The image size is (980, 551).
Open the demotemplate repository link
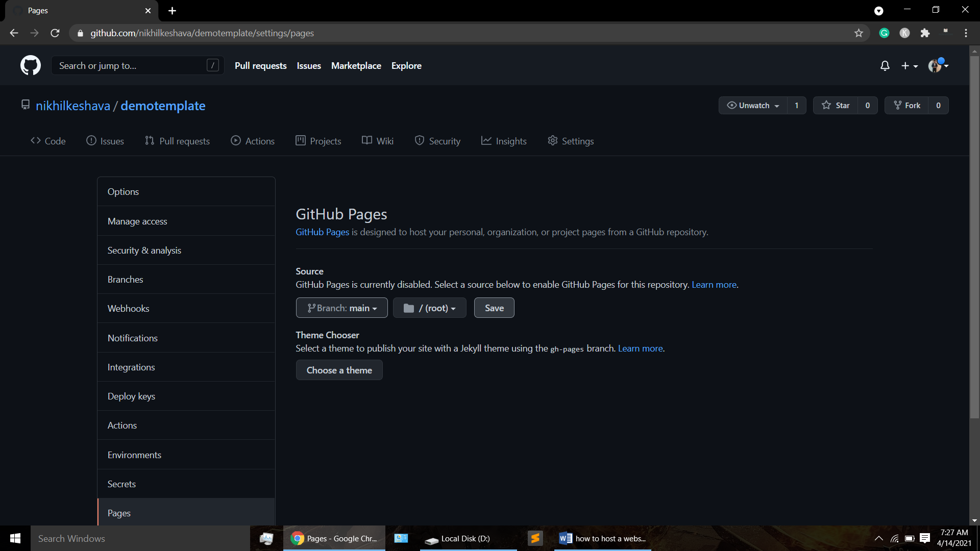[x=163, y=106]
